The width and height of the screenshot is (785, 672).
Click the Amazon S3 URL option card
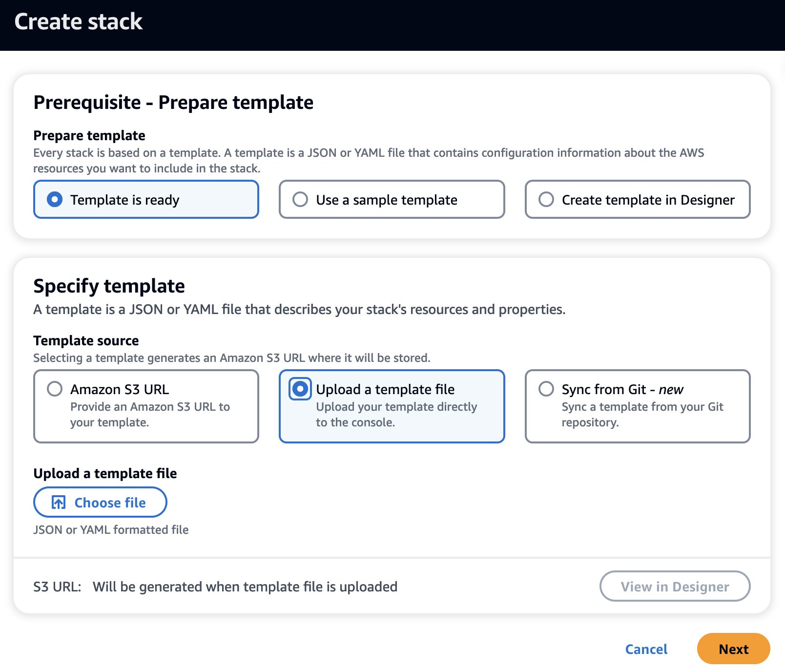pos(146,406)
